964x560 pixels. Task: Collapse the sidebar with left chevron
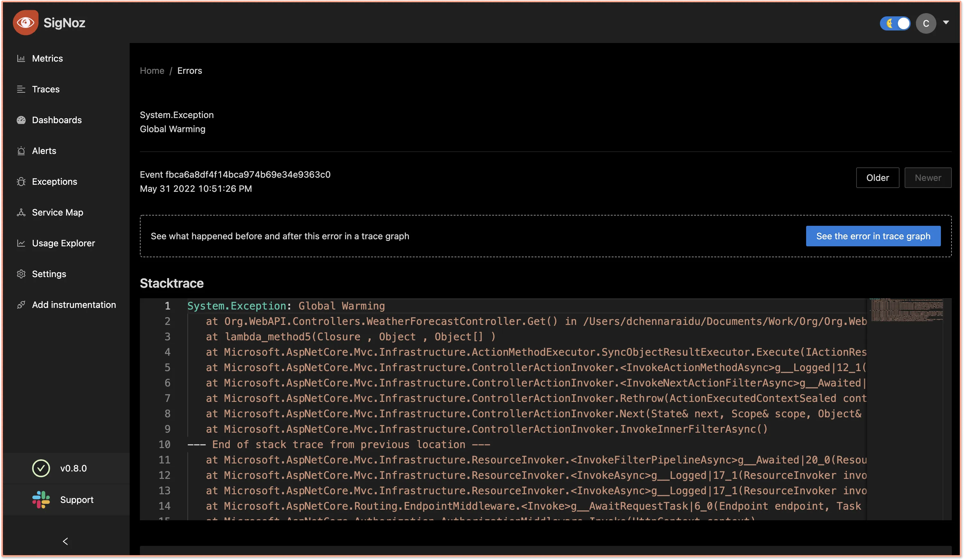click(65, 541)
